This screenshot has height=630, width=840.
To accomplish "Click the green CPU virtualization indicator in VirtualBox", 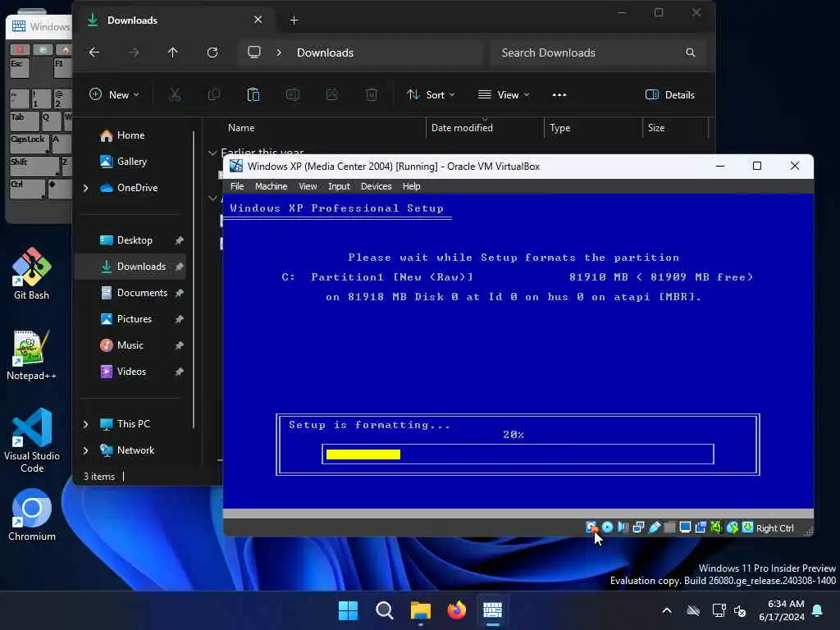I will (x=716, y=527).
